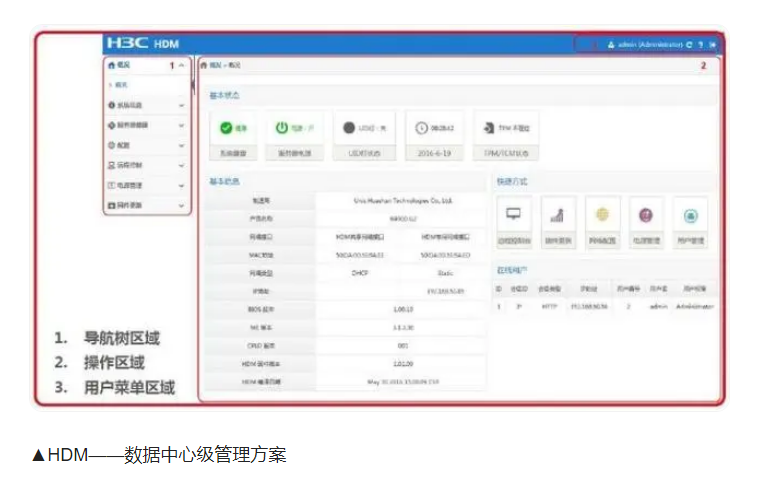Click the Static network mode value
This screenshot has width=772, height=479.
446,273
